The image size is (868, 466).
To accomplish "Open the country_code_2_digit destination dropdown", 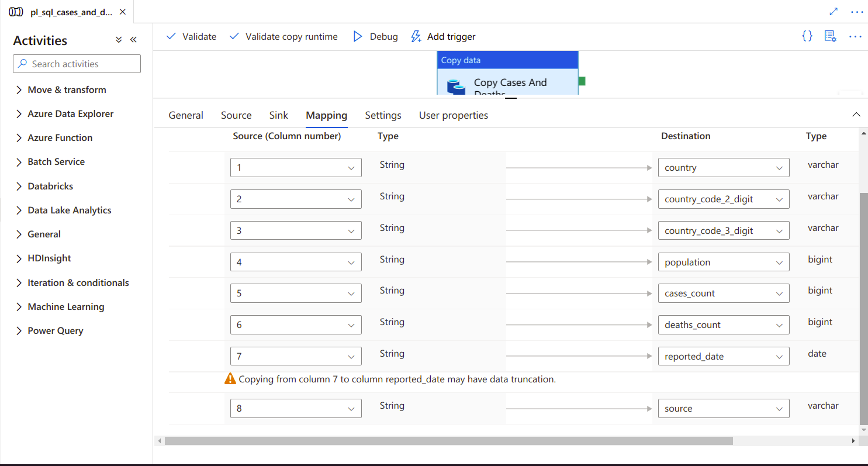I will pos(724,199).
